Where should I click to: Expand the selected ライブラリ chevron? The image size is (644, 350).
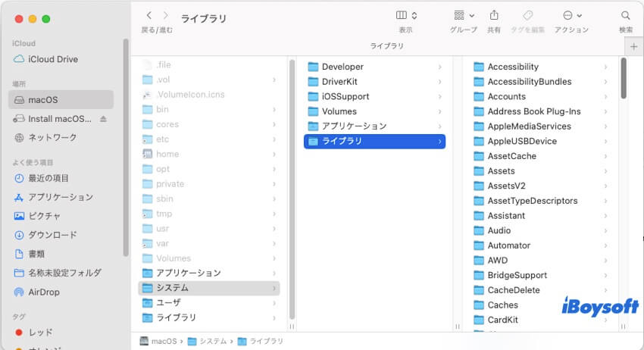(x=439, y=142)
